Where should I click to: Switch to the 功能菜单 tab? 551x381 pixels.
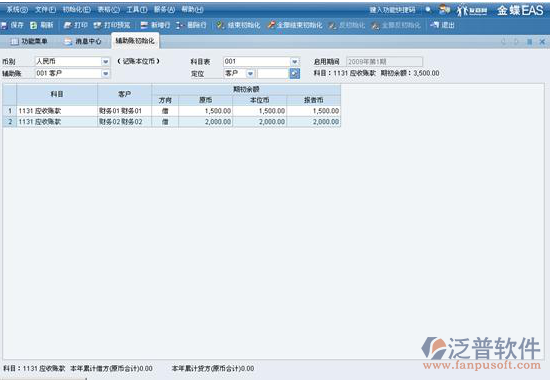[29, 41]
